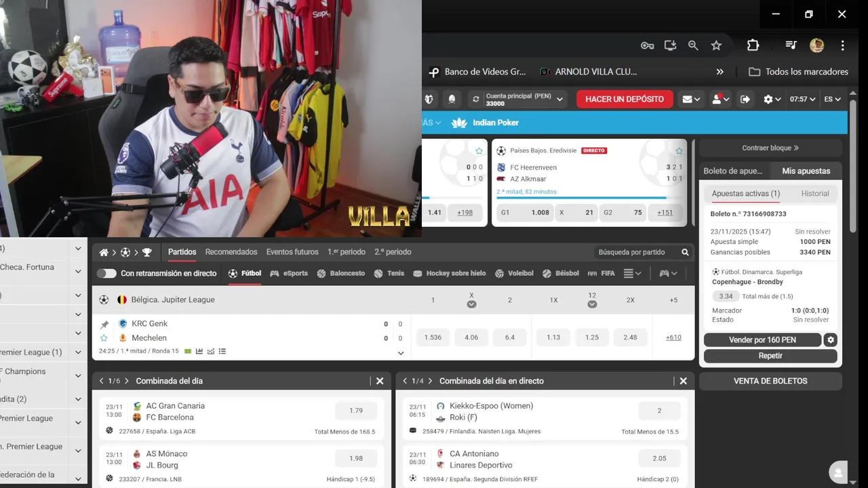Open the browser zoom magnifier icon
This screenshot has width=868, height=488.
(x=693, y=45)
